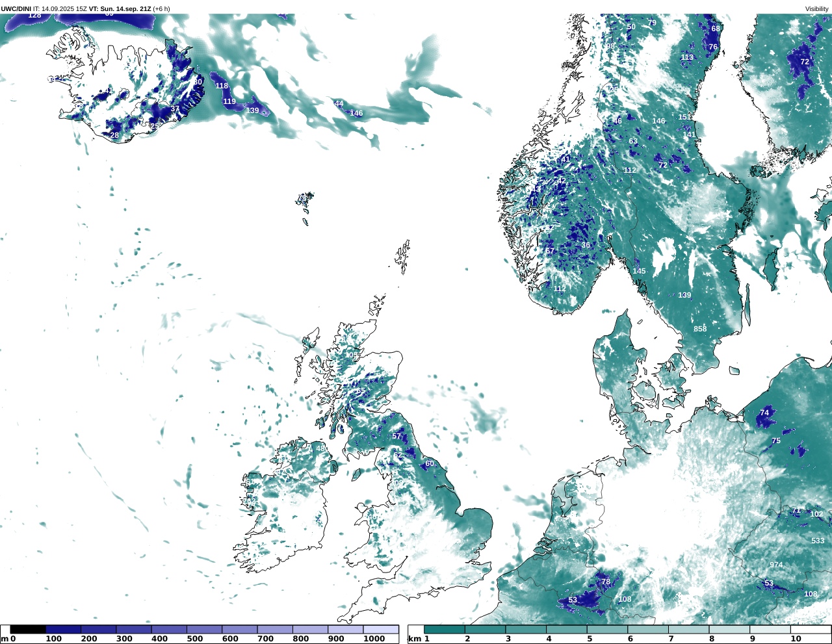Click the 141 value on the map
The height and width of the screenshot is (644, 832).
688,135
